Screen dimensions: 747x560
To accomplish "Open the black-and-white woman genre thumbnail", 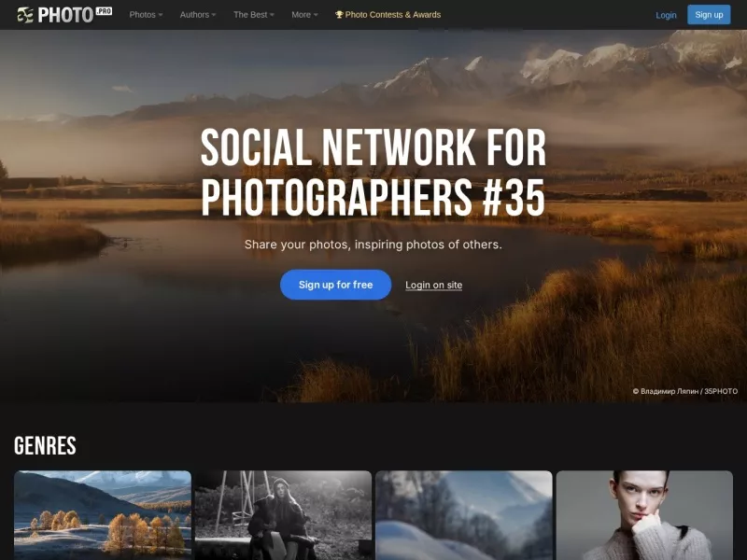I will pos(283,515).
